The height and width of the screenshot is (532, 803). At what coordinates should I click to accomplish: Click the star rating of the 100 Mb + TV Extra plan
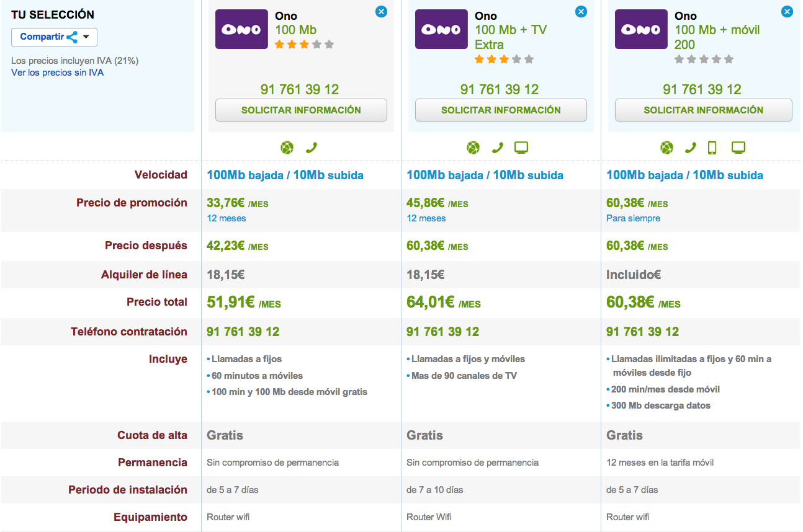click(x=505, y=60)
